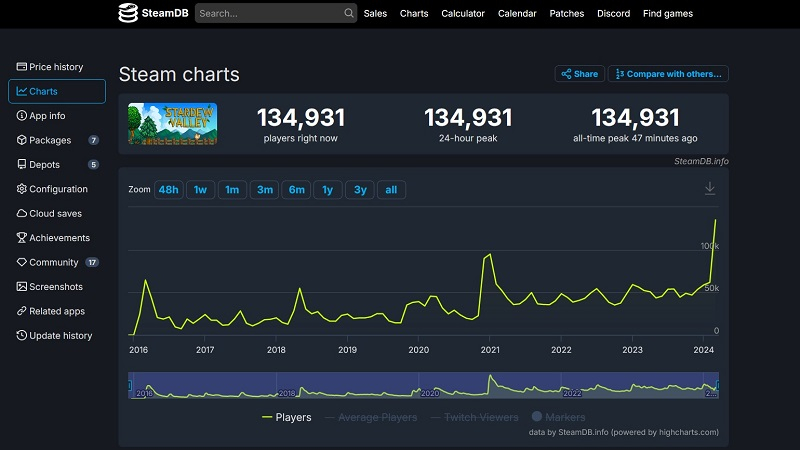Open Related apps section
Viewport: 800px width, 450px height.
pos(57,311)
